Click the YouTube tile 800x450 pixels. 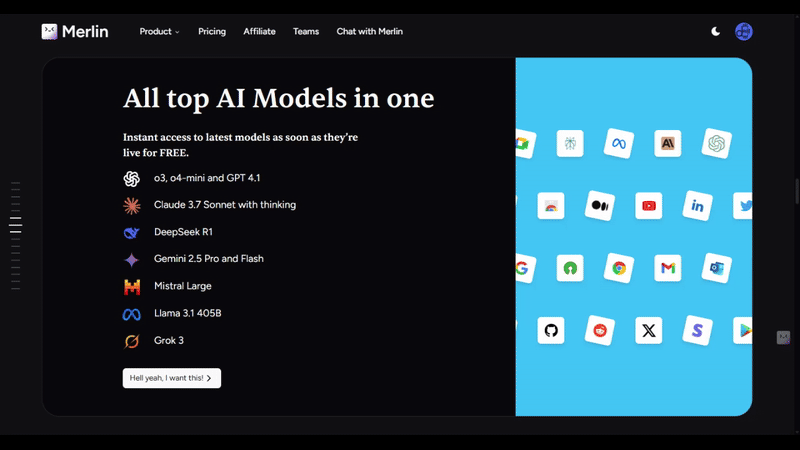pos(648,206)
